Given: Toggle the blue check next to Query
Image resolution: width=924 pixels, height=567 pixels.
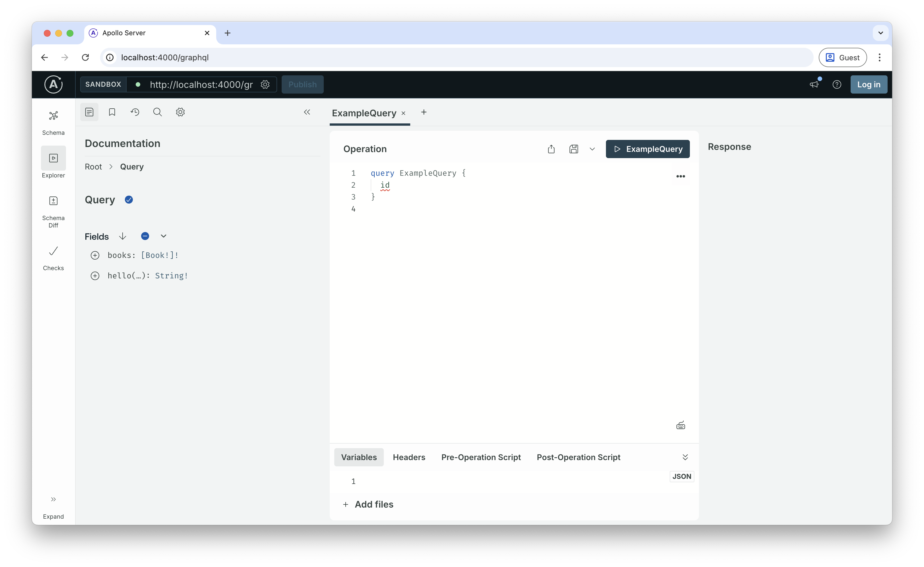Looking at the screenshot, I should click(x=129, y=200).
